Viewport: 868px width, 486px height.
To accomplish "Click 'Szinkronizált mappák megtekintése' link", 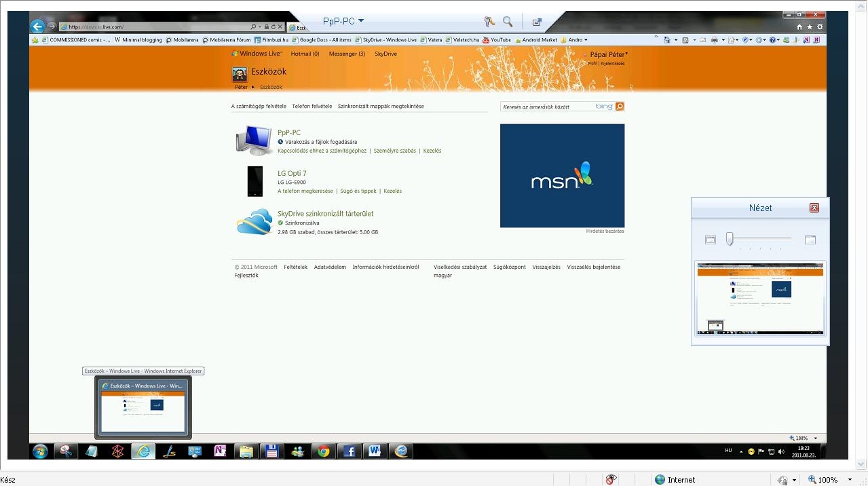I will [381, 107].
